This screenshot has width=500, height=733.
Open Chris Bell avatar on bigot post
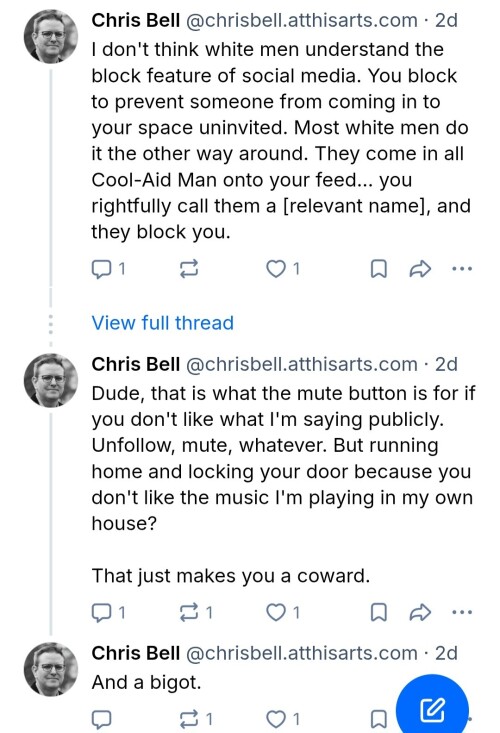[x=51, y=669]
